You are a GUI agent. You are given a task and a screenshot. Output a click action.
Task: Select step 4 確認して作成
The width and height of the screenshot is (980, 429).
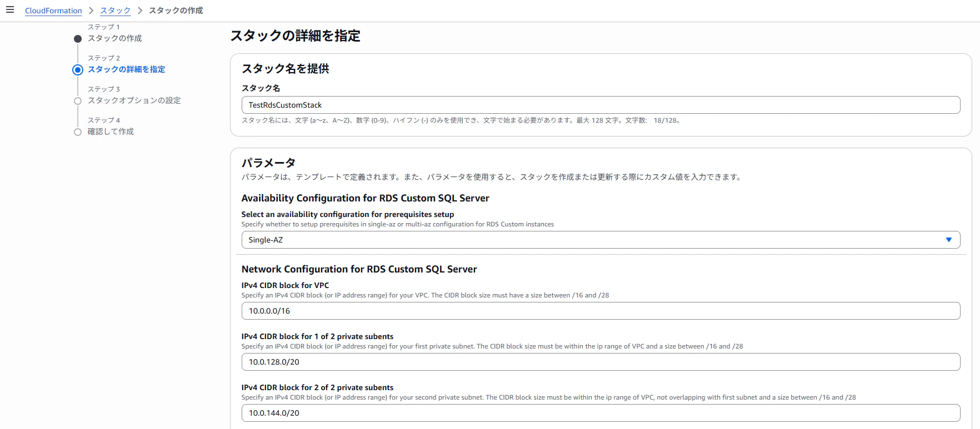(x=111, y=132)
